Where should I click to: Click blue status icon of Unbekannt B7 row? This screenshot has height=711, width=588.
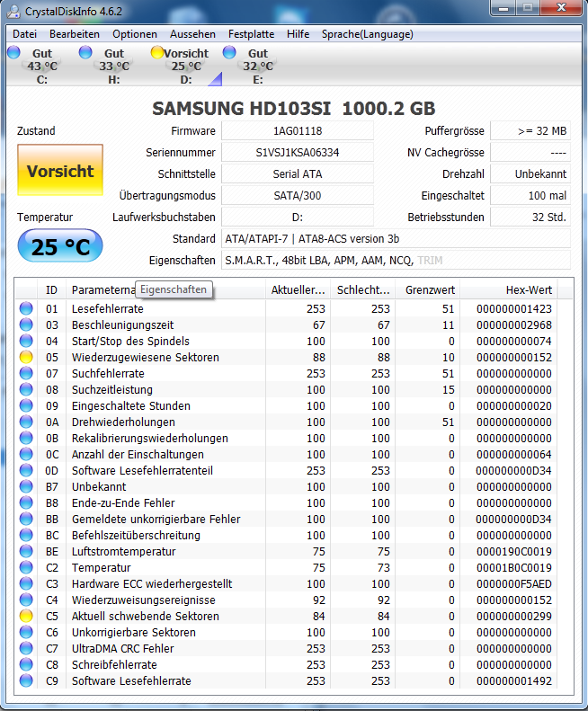point(26,486)
